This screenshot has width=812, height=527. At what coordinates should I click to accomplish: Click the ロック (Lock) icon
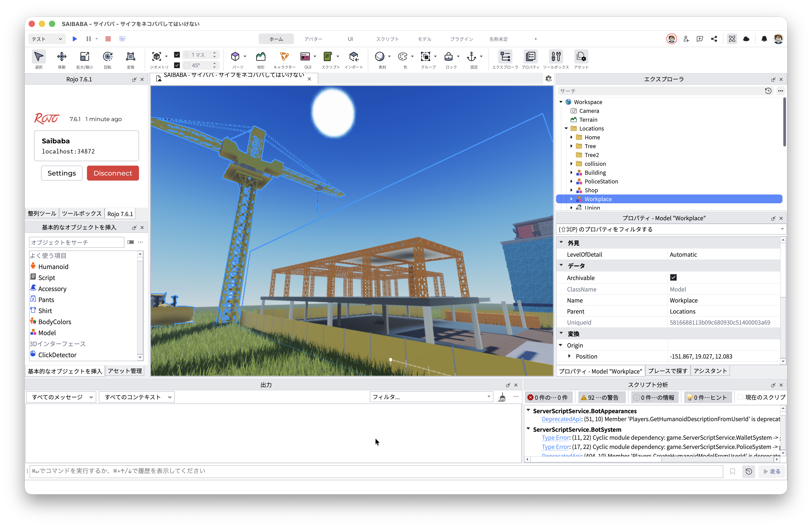pyautogui.click(x=449, y=57)
